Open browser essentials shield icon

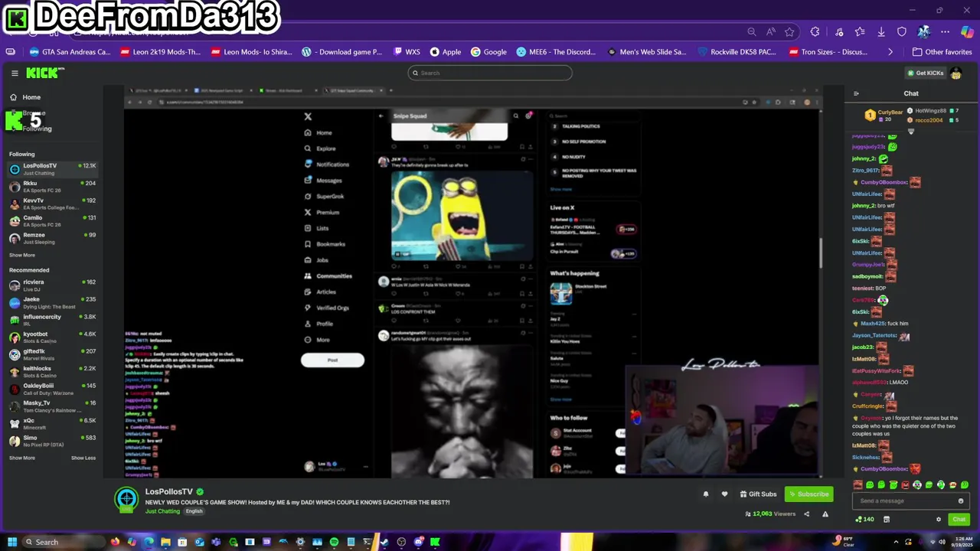(x=902, y=32)
